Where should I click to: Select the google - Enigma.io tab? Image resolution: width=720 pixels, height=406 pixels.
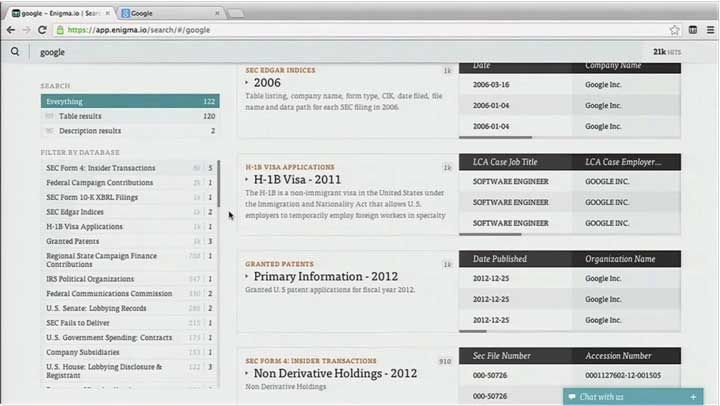60,13
